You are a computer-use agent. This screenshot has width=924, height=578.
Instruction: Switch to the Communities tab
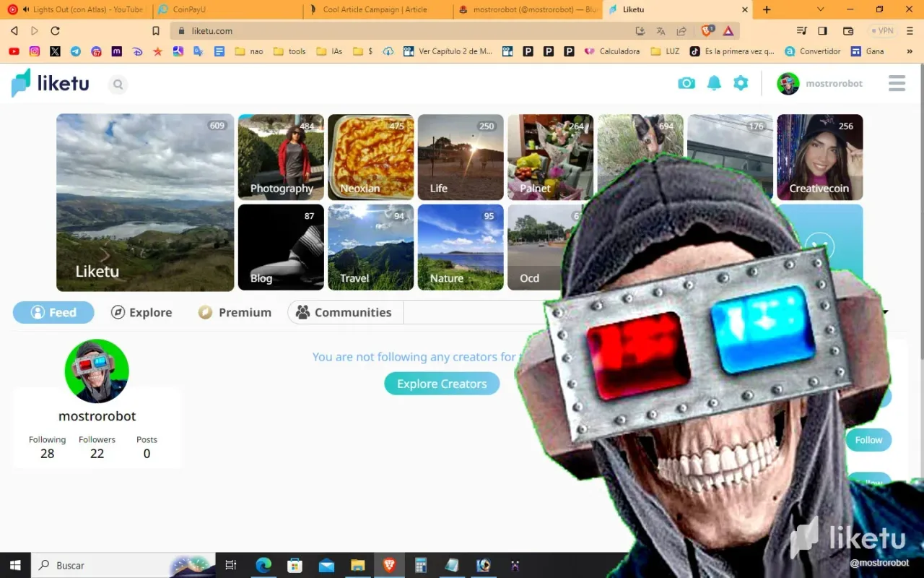tap(345, 312)
